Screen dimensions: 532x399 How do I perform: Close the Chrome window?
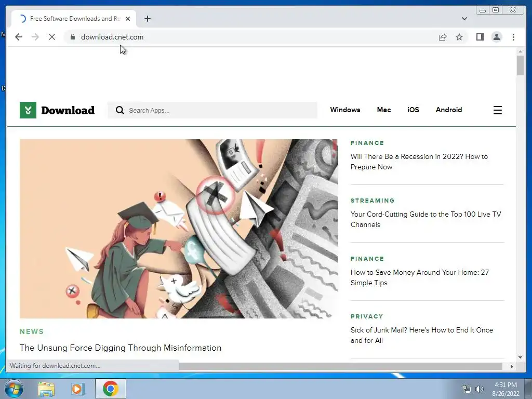[x=513, y=10]
